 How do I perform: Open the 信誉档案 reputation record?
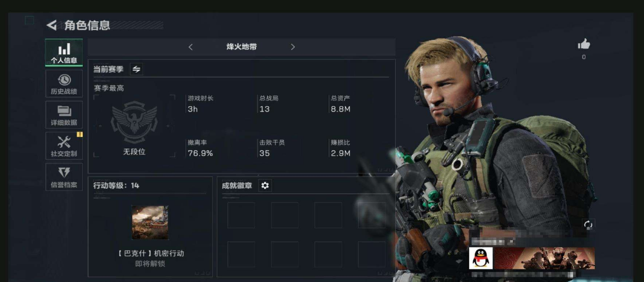[64, 177]
